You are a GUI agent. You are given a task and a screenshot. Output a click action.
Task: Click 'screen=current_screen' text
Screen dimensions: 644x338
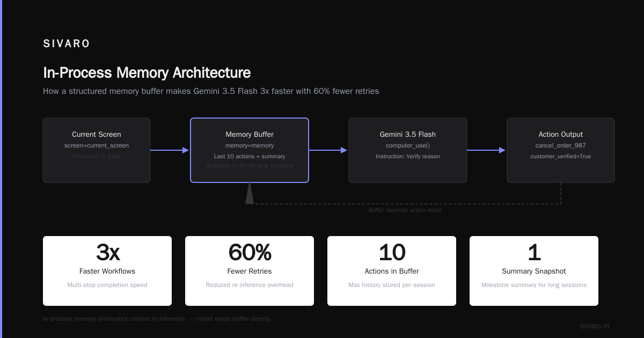pyautogui.click(x=97, y=145)
